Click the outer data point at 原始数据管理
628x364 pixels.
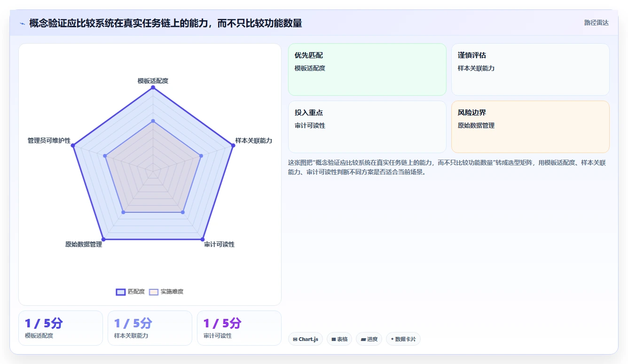tap(103, 240)
